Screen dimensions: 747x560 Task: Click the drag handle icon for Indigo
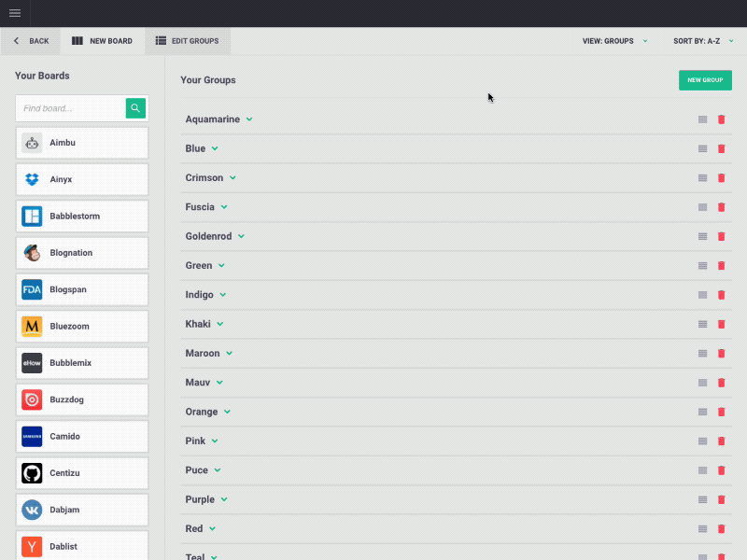(703, 295)
